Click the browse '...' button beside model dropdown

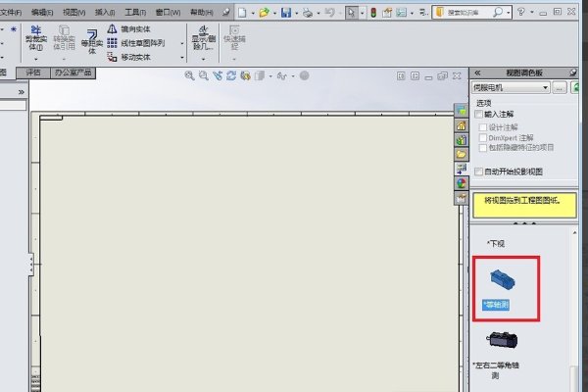pyautogui.click(x=560, y=88)
